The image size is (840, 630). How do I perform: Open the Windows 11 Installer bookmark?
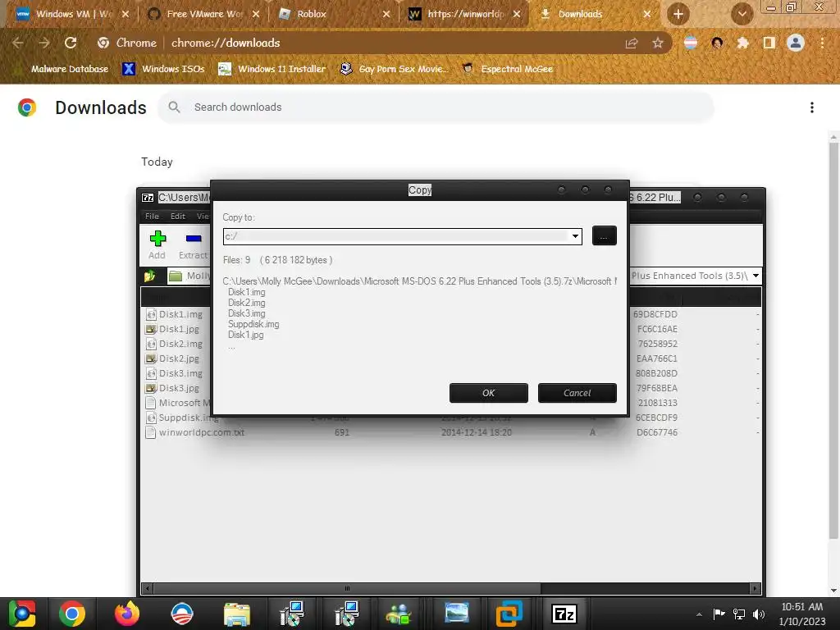[272, 69]
